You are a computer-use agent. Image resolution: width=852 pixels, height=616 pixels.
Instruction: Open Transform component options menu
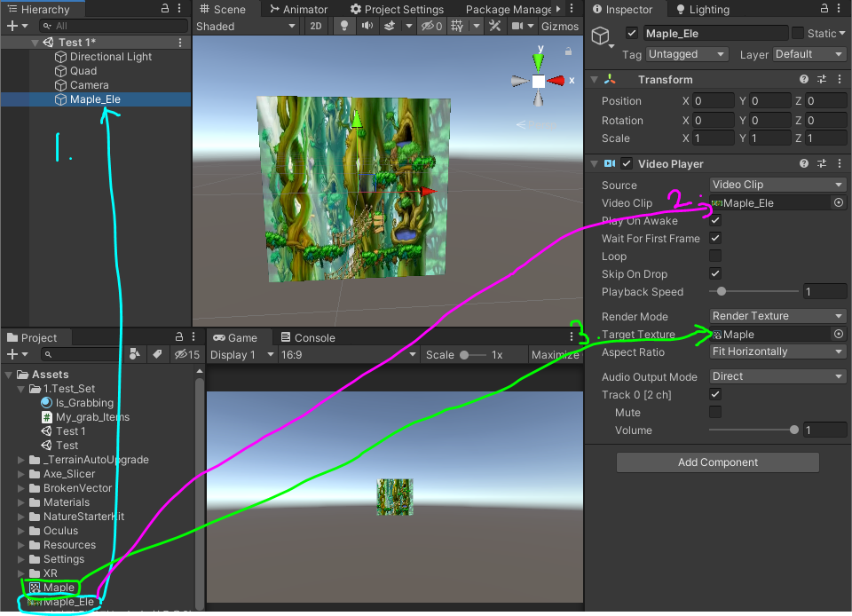tap(840, 79)
